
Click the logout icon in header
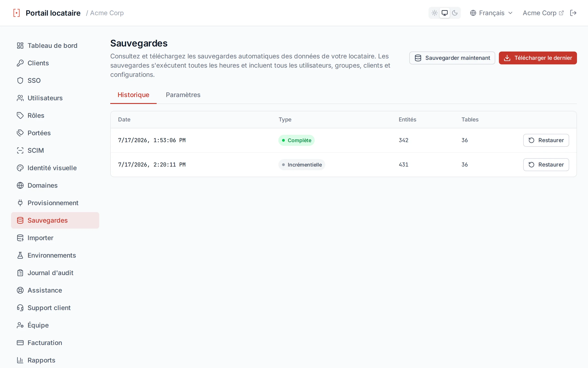pyautogui.click(x=573, y=13)
